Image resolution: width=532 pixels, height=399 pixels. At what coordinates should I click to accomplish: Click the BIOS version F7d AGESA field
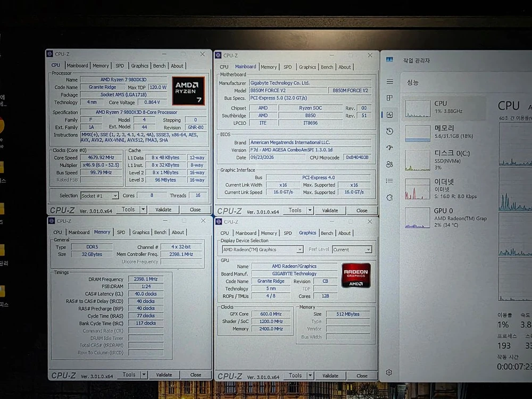coord(310,149)
